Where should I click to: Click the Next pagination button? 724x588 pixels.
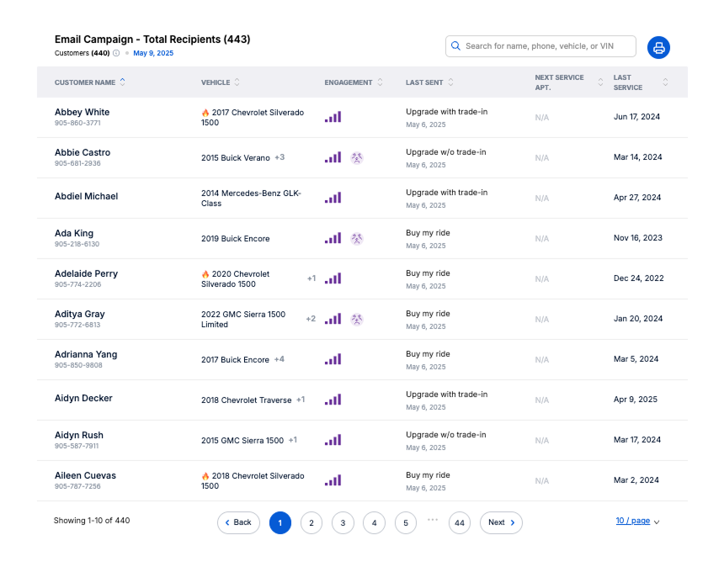[x=501, y=522]
